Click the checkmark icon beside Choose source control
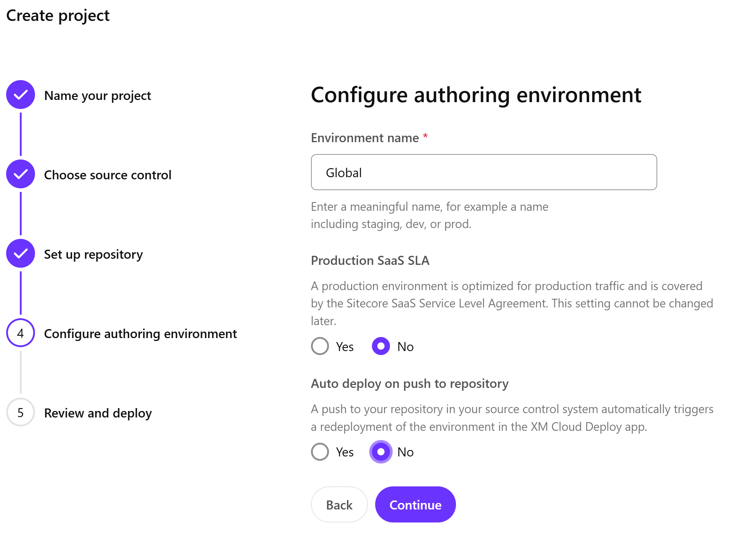746x560 pixels. [x=21, y=174]
